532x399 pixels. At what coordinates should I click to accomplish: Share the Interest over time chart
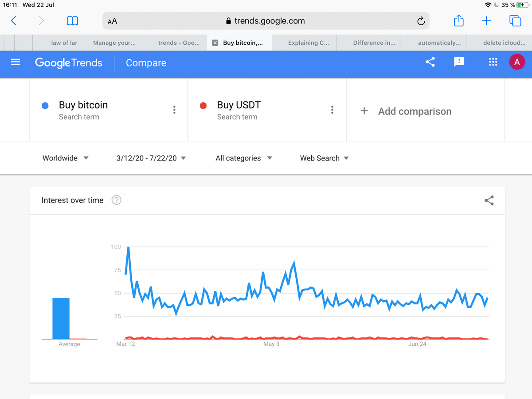489,200
